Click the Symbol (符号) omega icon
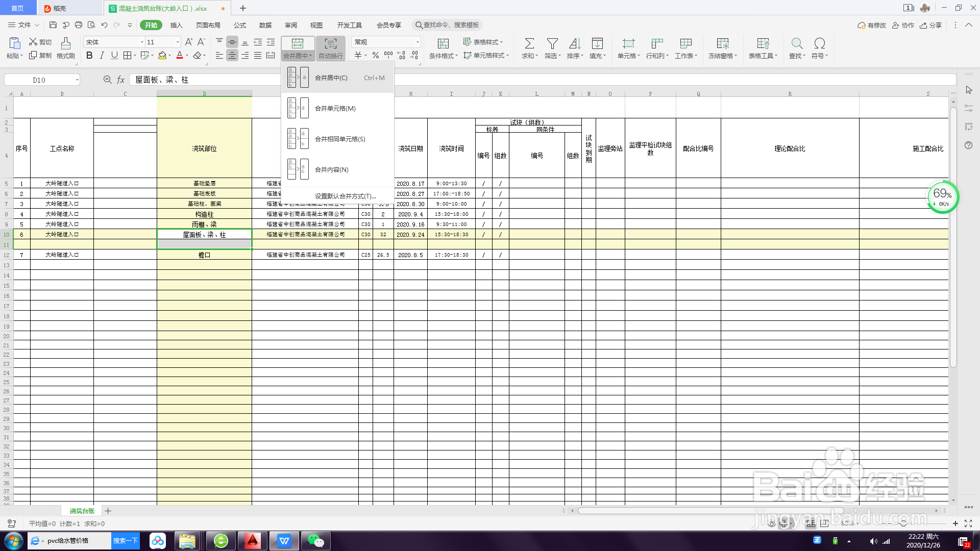Viewport: 980px width, 551px height. (819, 44)
